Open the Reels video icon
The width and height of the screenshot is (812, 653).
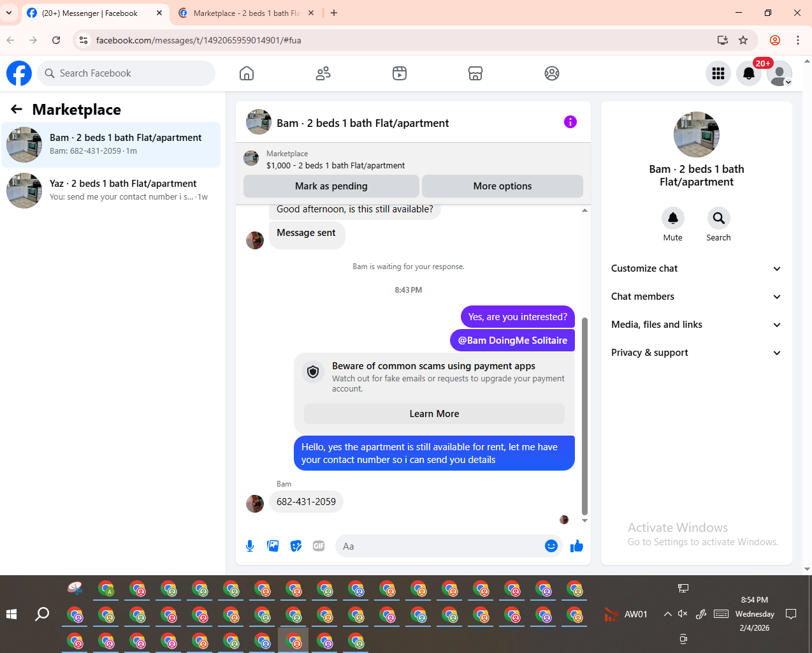[x=400, y=73]
